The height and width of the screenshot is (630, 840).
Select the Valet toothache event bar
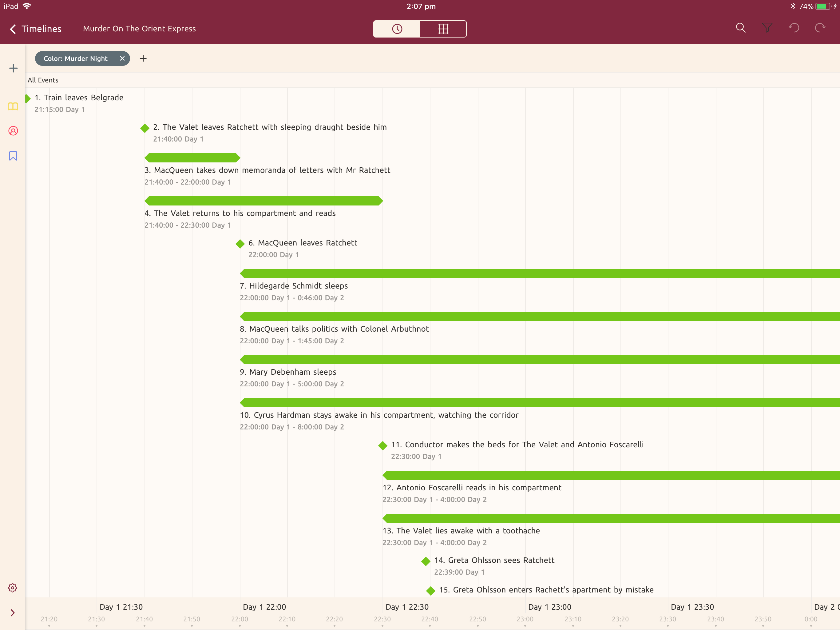tap(611, 518)
